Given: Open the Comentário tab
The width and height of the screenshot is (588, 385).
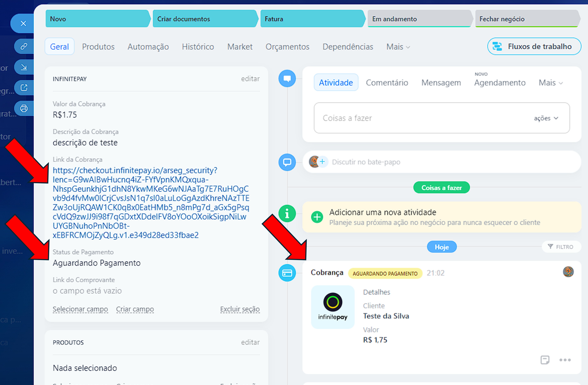Looking at the screenshot, I should (387, 83).
